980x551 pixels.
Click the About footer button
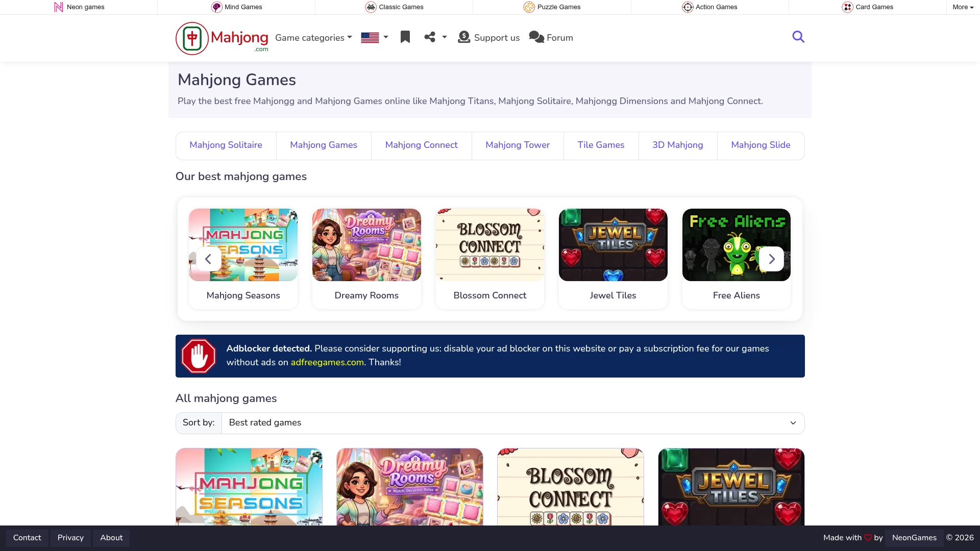(x=111, y=538)
